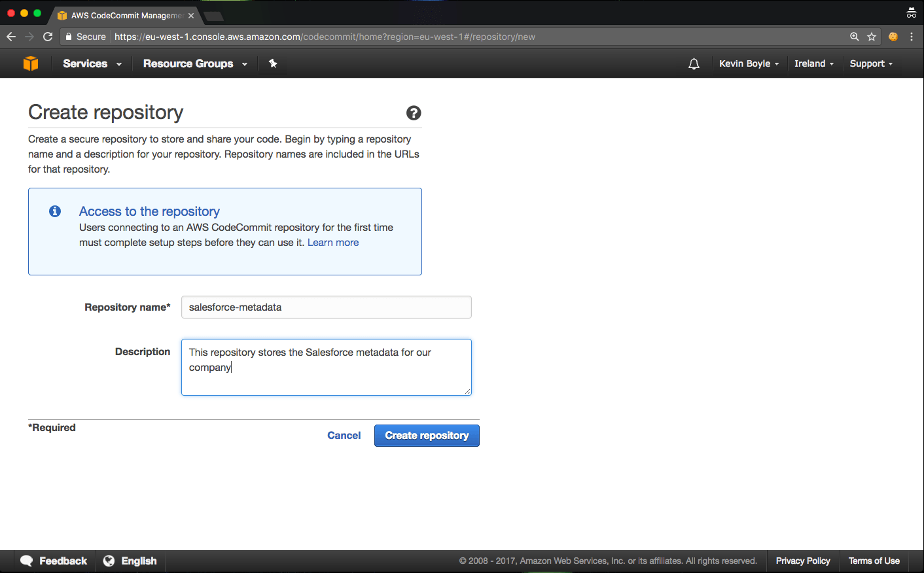Go back with the browser back arrow

click(11, 37)
